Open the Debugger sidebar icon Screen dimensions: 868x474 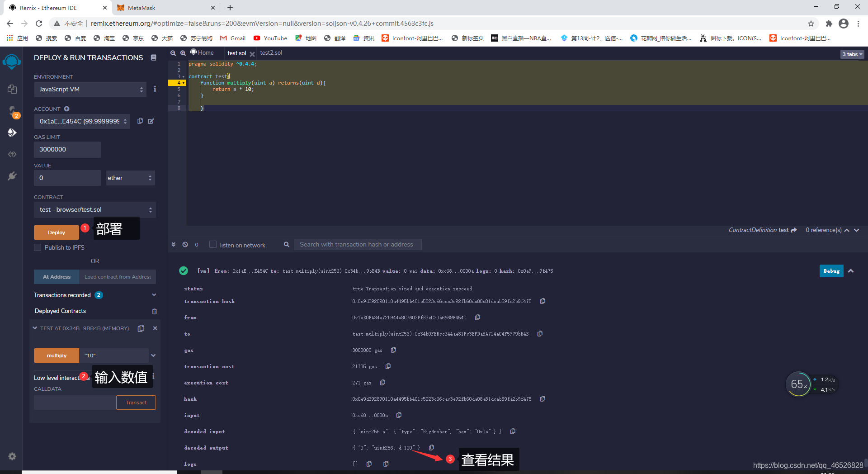[12, 154]
